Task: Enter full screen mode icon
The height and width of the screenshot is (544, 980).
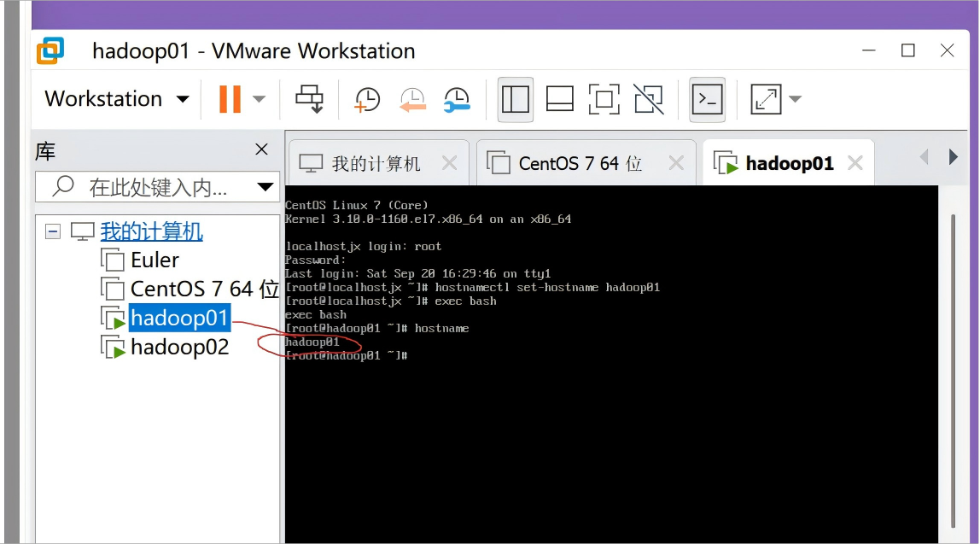Action: [x=604, y=99]
